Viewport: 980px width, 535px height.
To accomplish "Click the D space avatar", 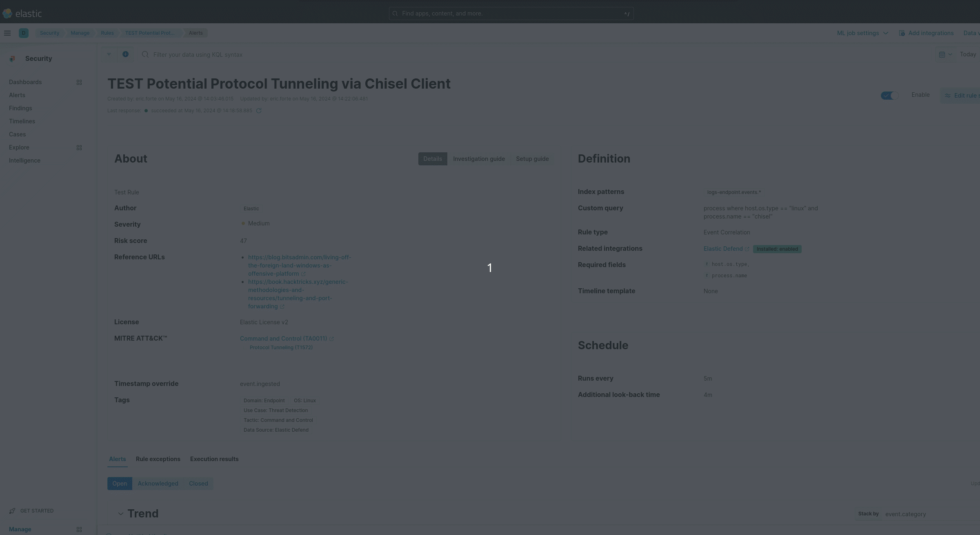I will click(24, 33).
